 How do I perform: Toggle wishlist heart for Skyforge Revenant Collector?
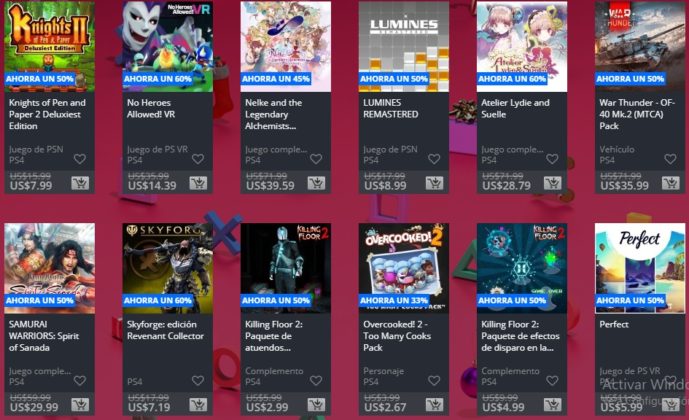(198, 380)
